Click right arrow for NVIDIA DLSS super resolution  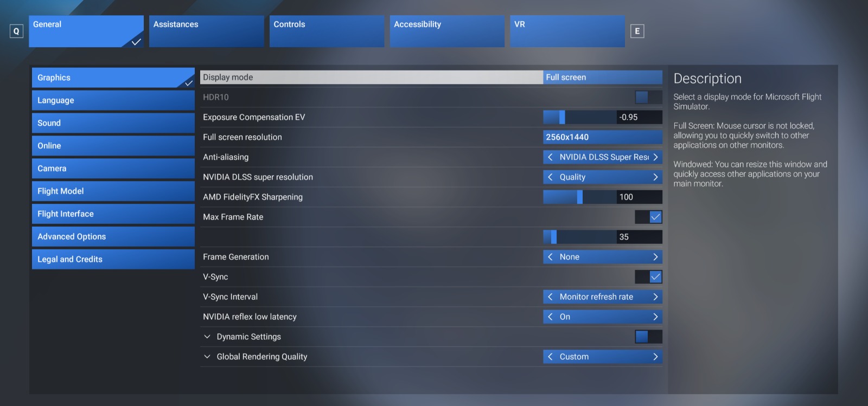[655, 177]
